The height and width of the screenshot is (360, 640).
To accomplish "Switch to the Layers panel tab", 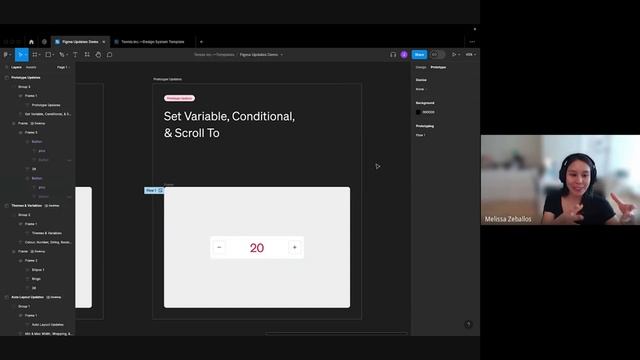I will click(16, 67).
